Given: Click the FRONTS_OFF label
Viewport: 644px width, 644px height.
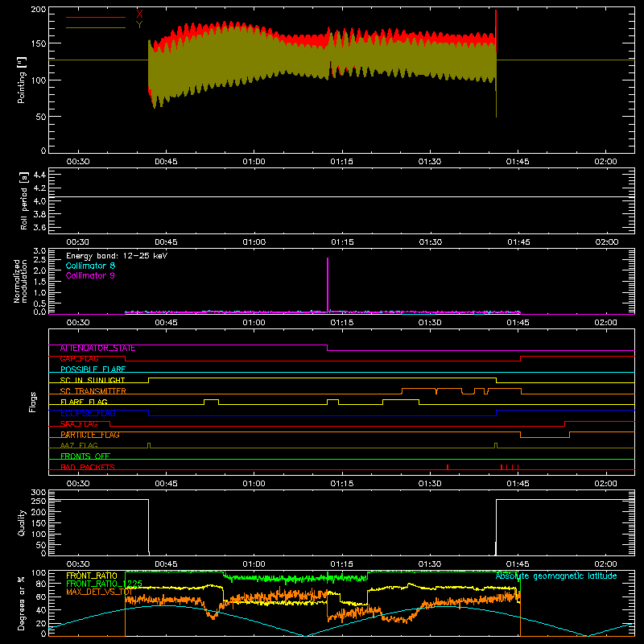Looking at the screenshot, I should tap(85, 456).
